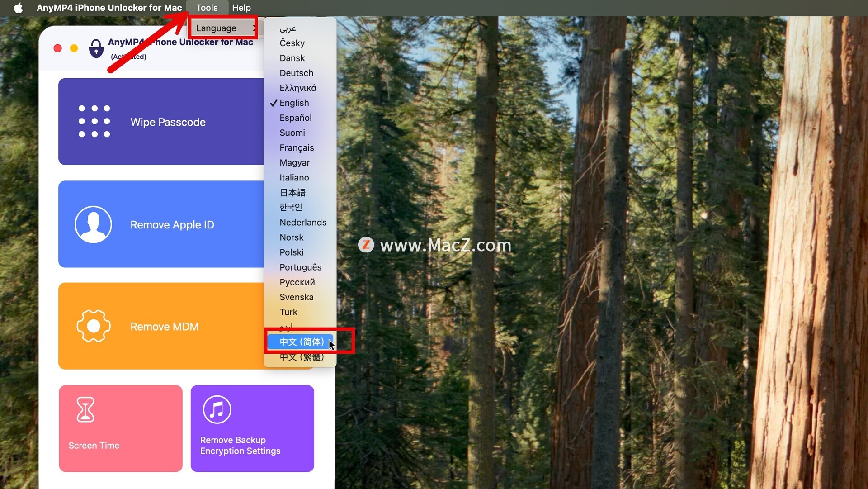Viewport: 868px width, 489px height.
Task: Minimize the window with yellow button
Action: pos(74,48)
